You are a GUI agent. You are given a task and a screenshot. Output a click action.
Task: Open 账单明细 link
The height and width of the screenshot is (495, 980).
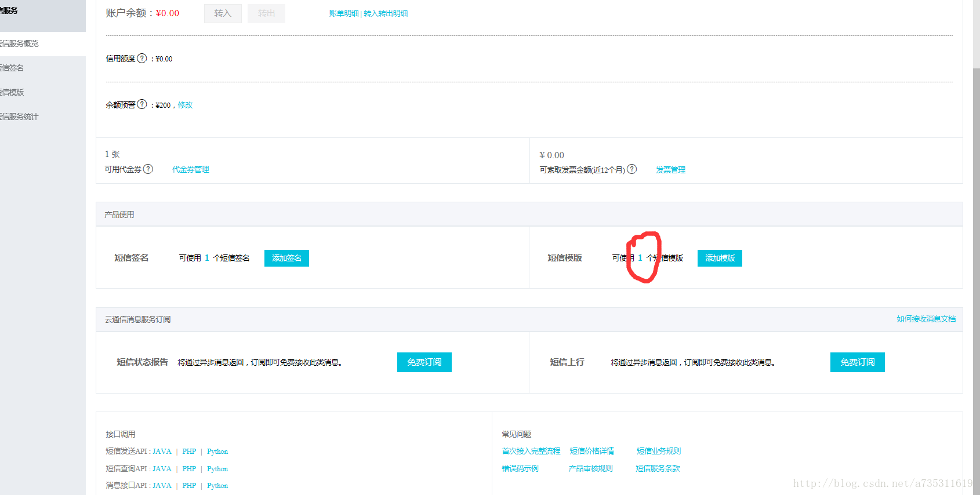coord(344,13)
